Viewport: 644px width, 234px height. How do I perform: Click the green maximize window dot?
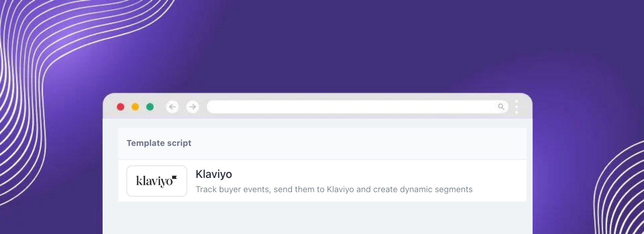point(150,107)
